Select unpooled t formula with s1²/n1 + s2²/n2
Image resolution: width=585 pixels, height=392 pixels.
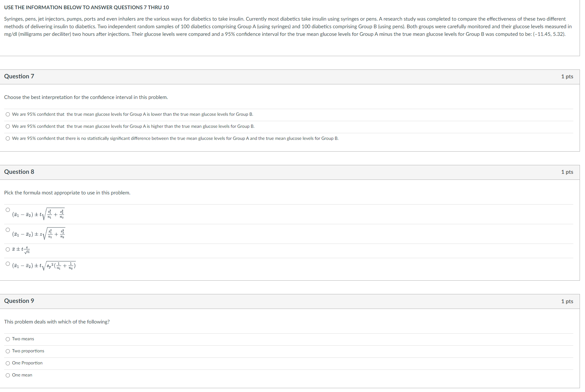click(8, 210)
